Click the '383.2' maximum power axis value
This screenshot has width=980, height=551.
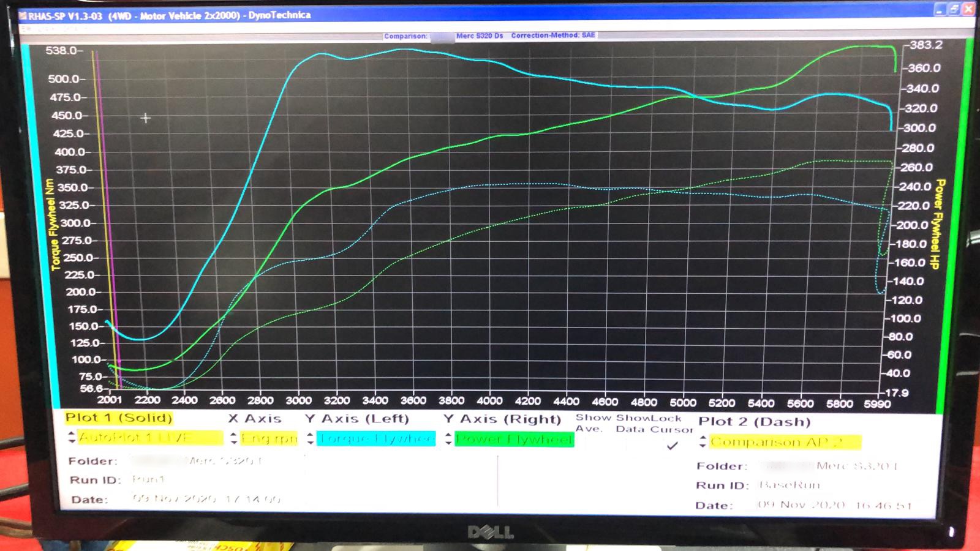pos(925,45)
